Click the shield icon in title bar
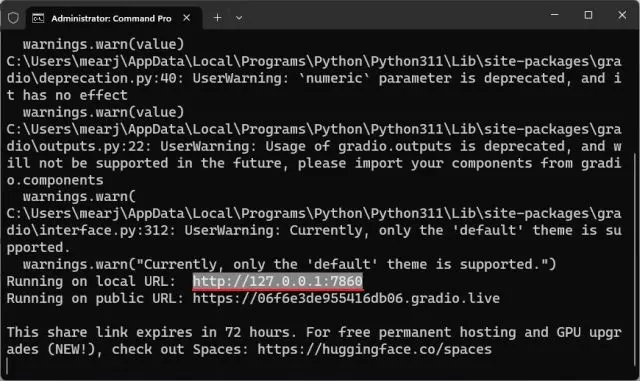The width and height of the screenshot is (640, 381). (13, 18)
